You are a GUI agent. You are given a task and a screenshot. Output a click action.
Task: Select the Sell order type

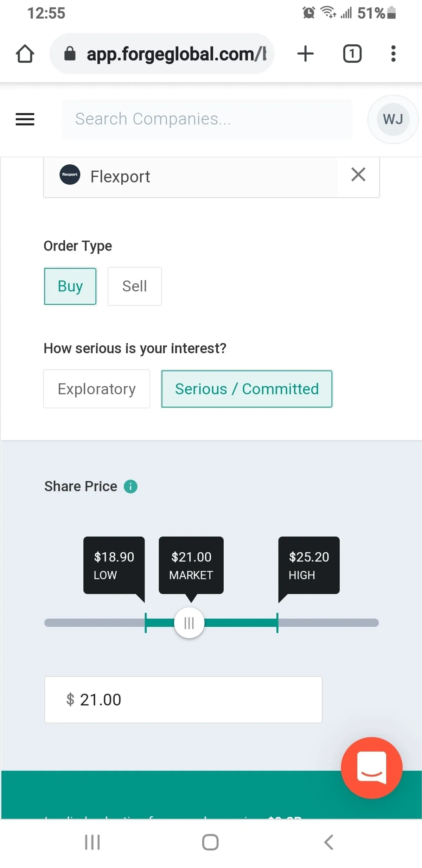(x=135, y=286)
